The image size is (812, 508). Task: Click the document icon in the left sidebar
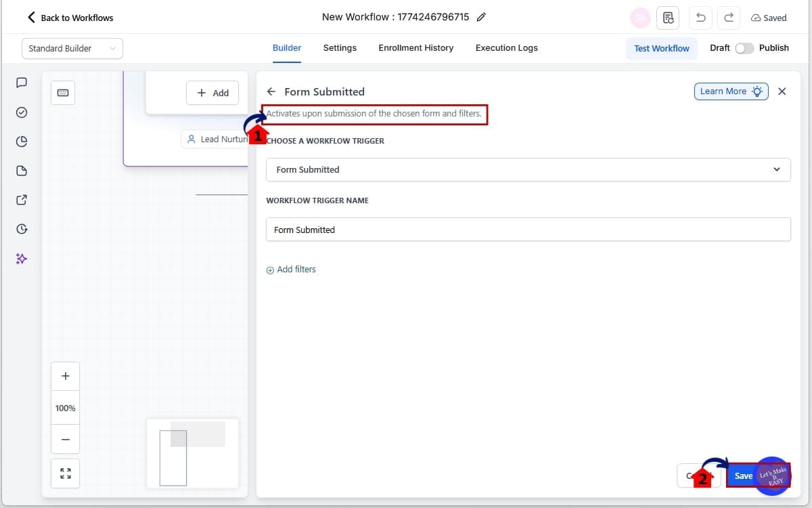click(x=21, y=171)
